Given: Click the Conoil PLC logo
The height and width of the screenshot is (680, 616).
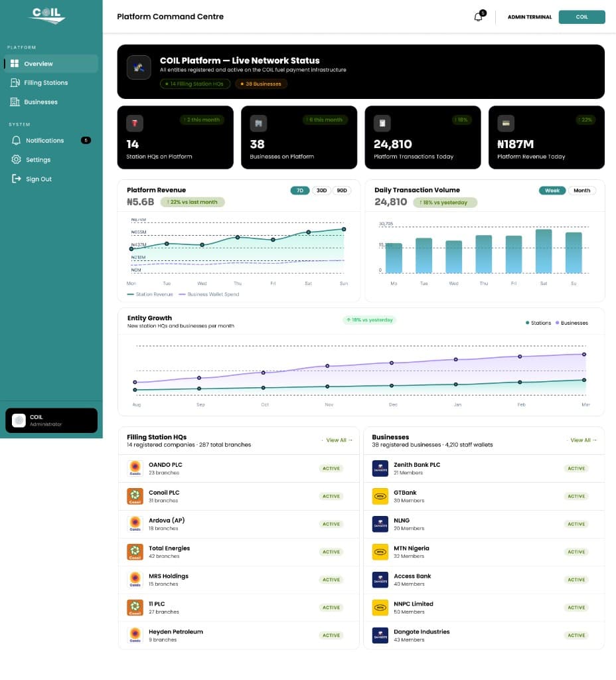Looking at the screenshot, I should [135, 496].
